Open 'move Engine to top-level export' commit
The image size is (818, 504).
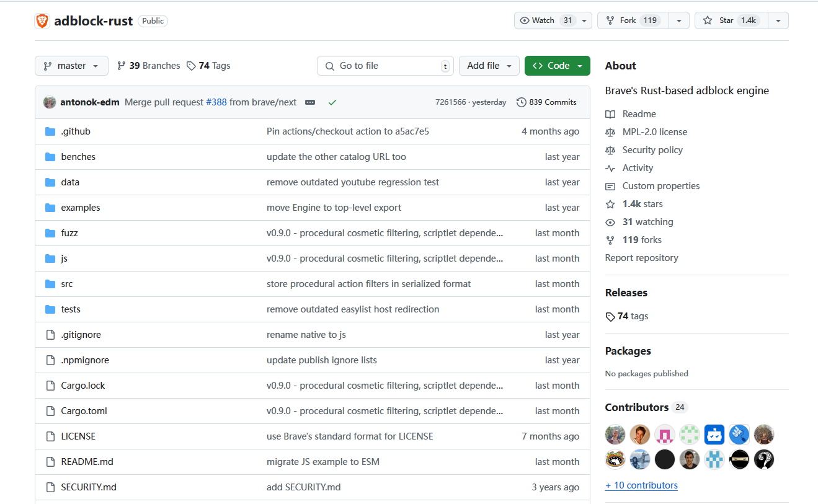click(334, 208)
